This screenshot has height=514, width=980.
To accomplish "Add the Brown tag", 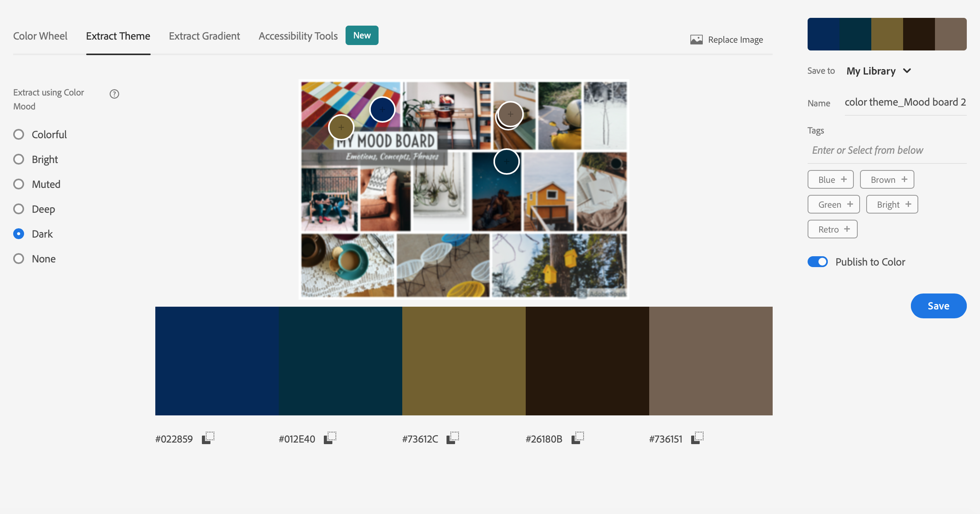I will 887,180.
